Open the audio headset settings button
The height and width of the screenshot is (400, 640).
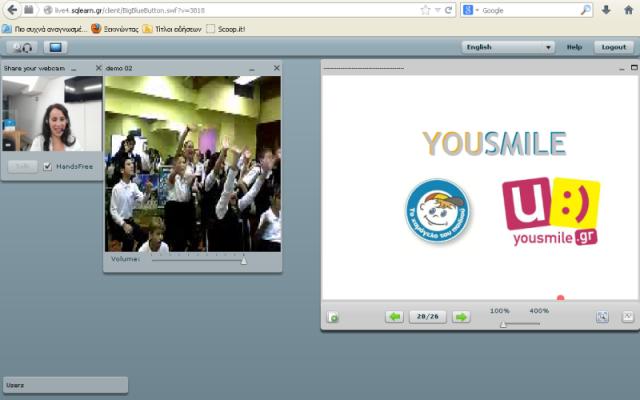tap(22, 47)
